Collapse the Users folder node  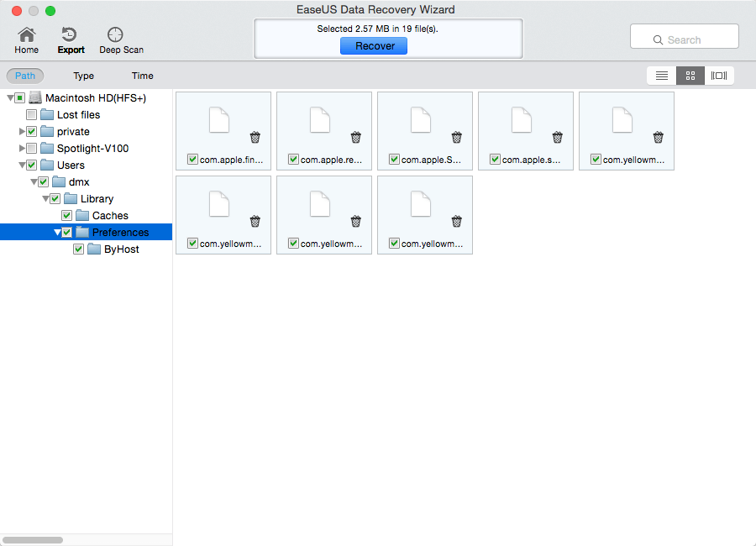coord(22,165)
